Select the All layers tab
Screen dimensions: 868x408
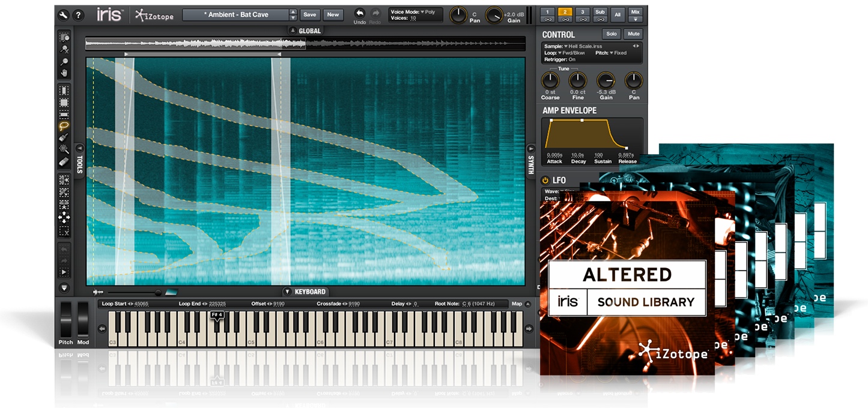(x=618, y=15)
